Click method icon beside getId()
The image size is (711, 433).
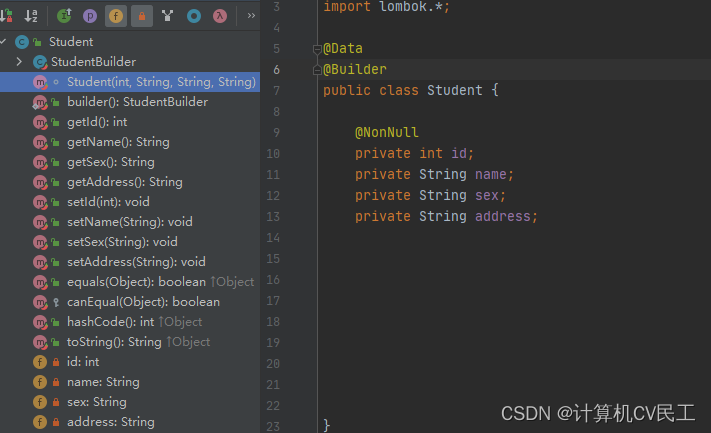(x=40, y=122)
